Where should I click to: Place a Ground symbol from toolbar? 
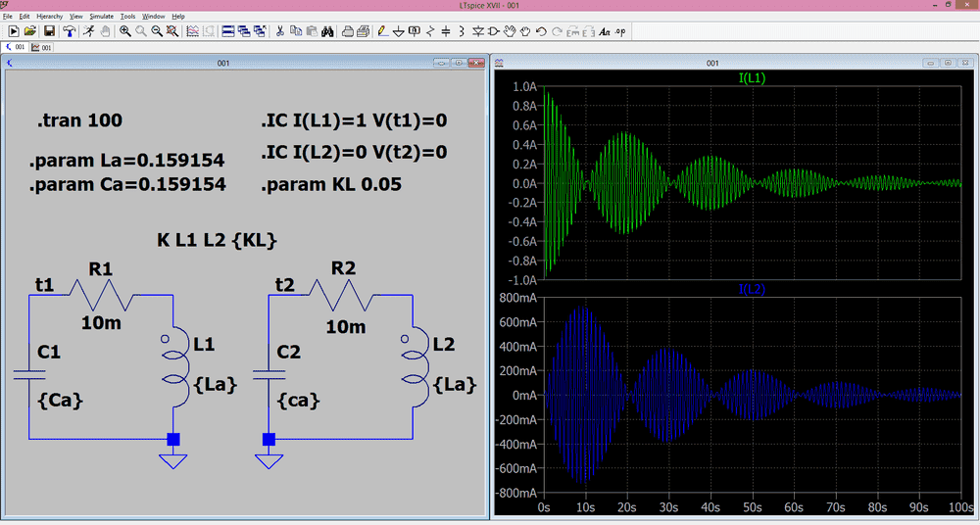click(398, 31)
